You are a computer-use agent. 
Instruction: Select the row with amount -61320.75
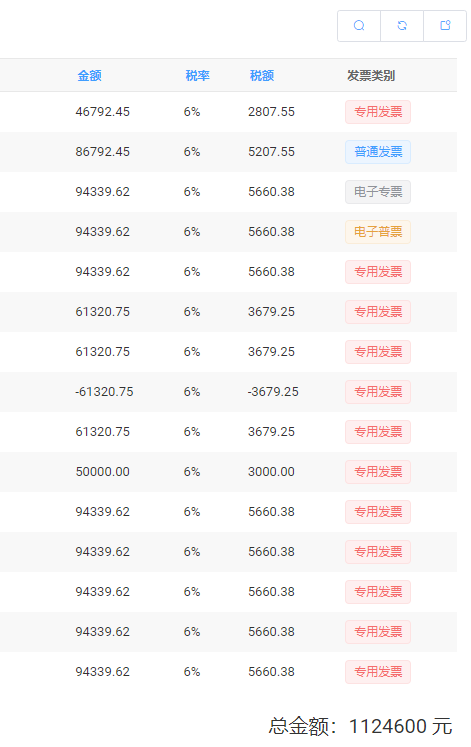pyautogui.click(x=228, y=392)
